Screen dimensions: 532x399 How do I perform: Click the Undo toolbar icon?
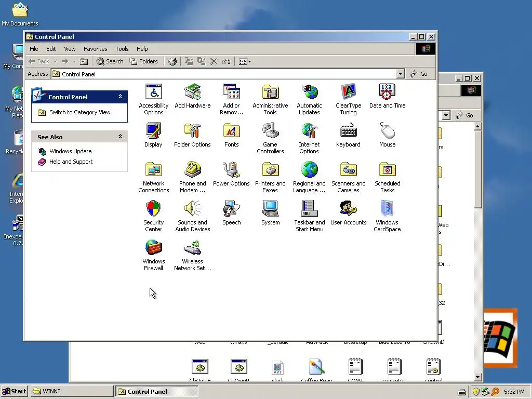tap(227, 61)
